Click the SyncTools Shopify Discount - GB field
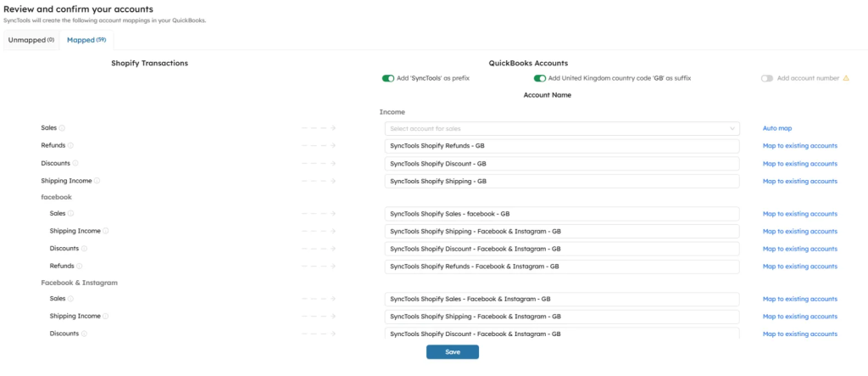This screenshot has width=868, height=376. (x=561, y=163)
